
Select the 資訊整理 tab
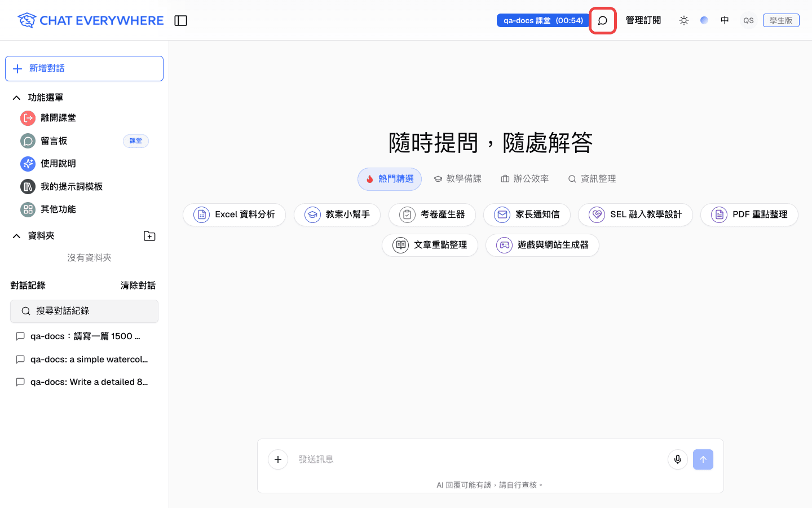[592, 179]
